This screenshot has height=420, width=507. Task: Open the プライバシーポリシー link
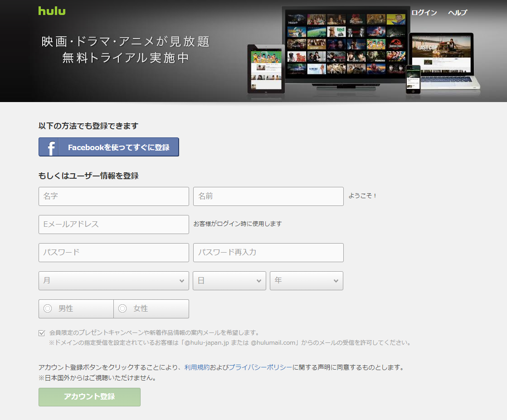pyautogui.click(x=260, y=367)
